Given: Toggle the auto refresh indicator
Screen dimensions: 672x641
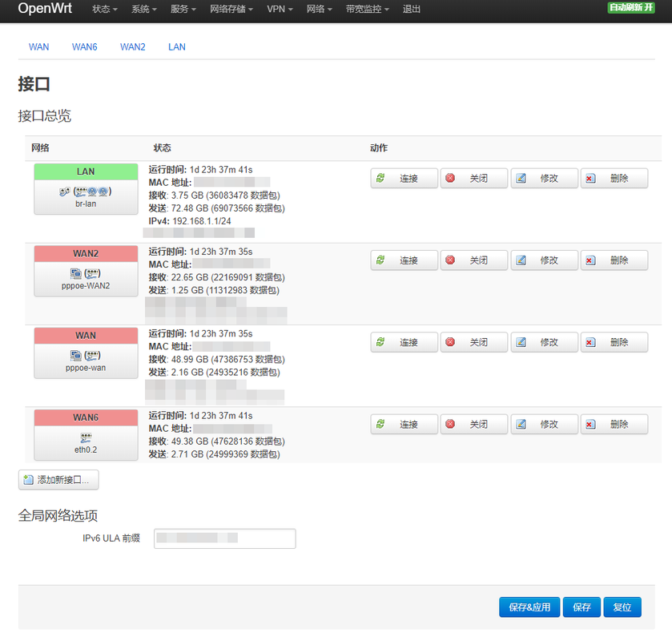Looking at the screenshot, I should [631, 8].
